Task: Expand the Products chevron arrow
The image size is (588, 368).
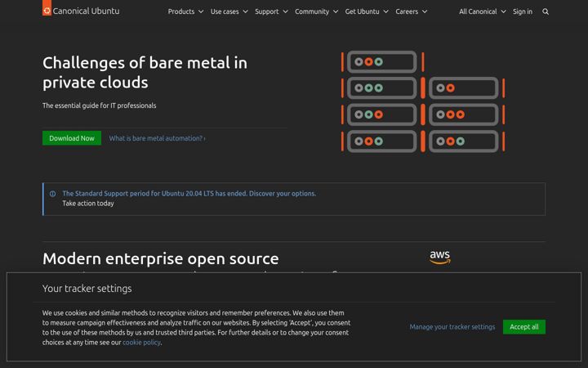Action: 201,11
